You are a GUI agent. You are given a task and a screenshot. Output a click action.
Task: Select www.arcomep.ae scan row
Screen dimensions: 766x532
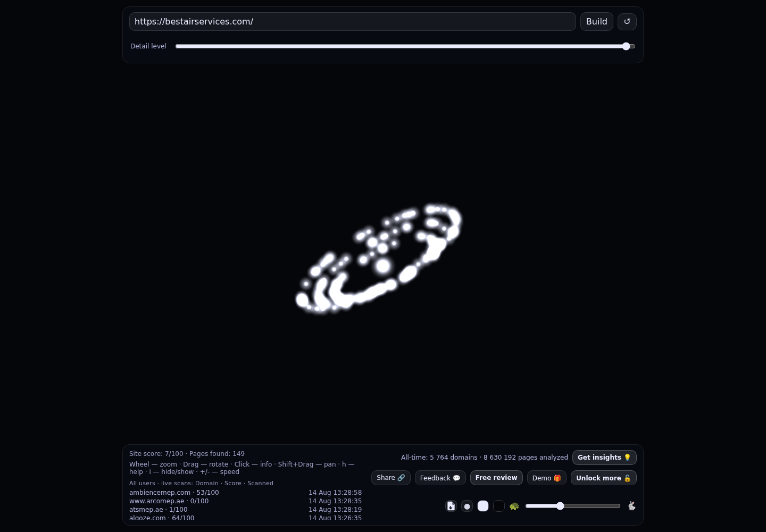pos(245,501)
